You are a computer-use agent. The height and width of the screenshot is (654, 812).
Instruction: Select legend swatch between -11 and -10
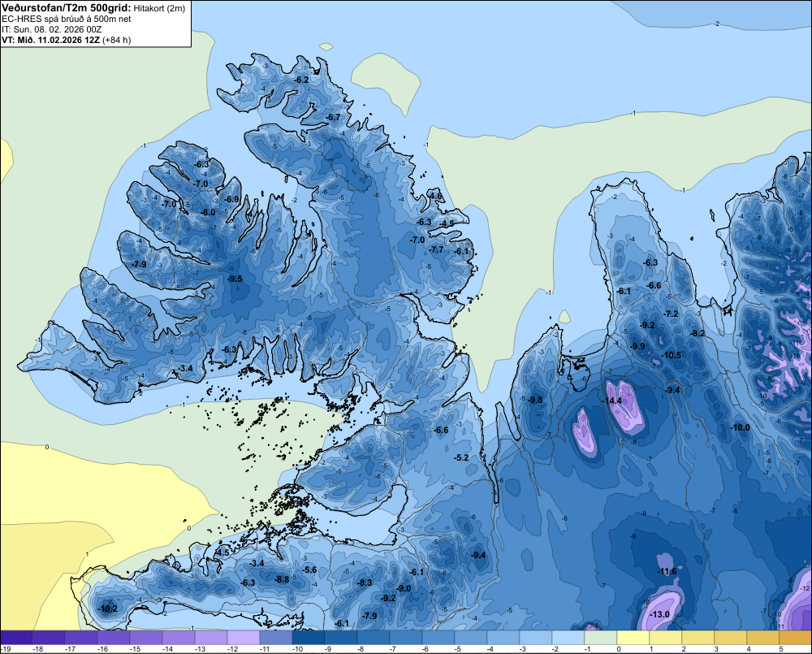(276, 638)
